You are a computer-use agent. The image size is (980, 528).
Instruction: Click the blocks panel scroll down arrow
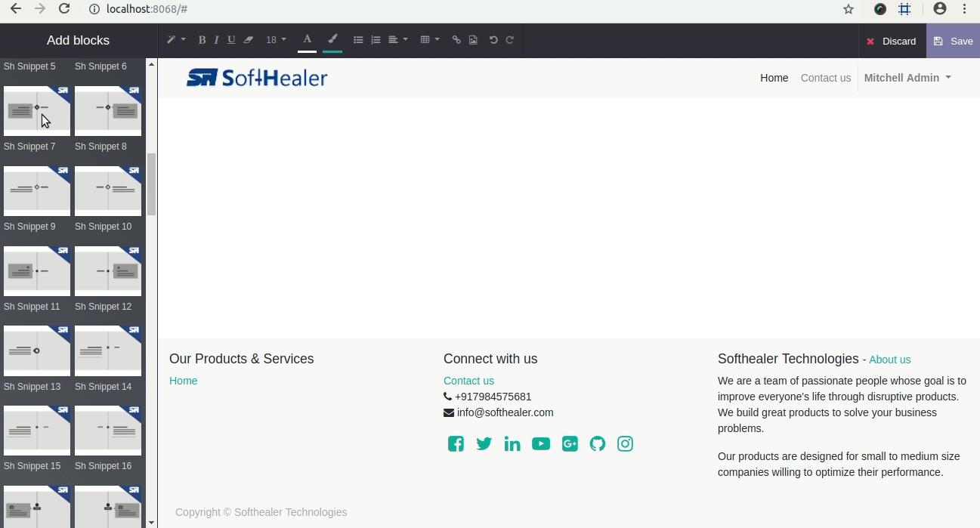(151, 522)
